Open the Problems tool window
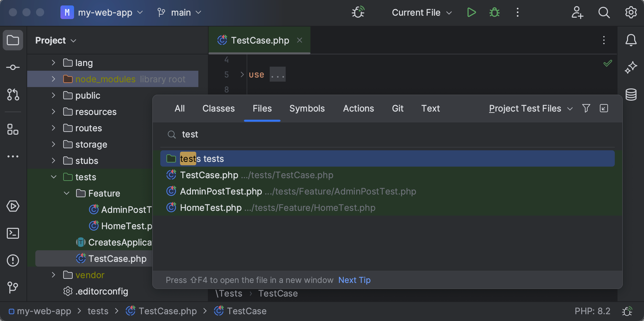Image resolution: width=644 pixels, height=321 pixels. pos(13,260)
